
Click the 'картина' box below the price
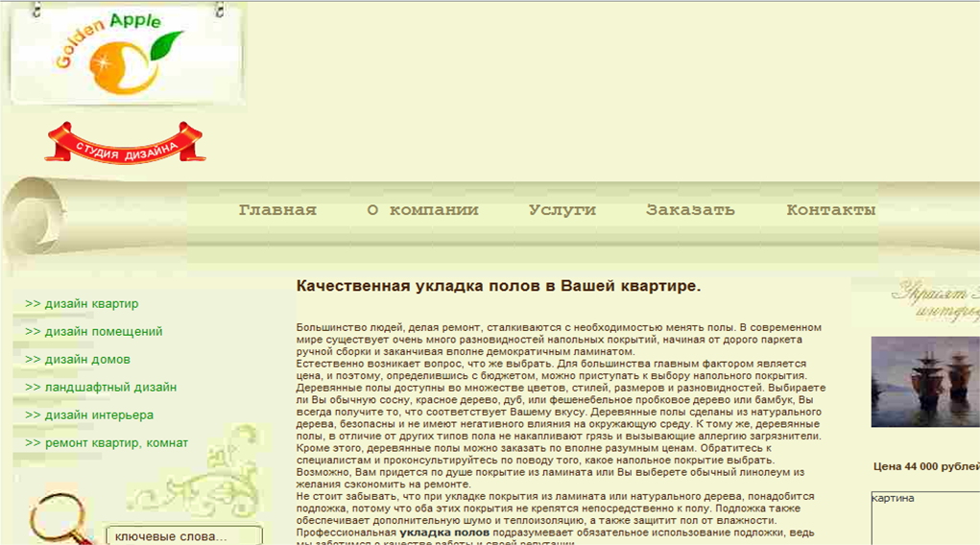point(924,518)
